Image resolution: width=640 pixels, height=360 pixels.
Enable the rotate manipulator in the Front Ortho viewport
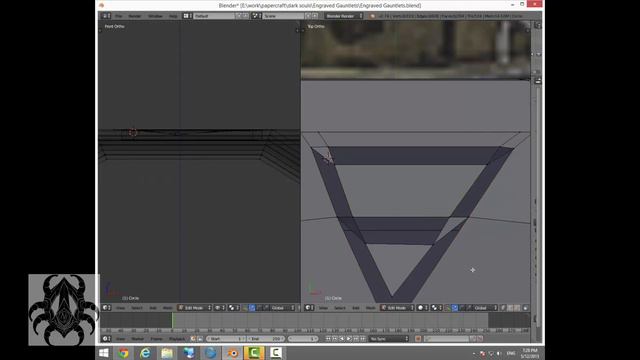259,308
